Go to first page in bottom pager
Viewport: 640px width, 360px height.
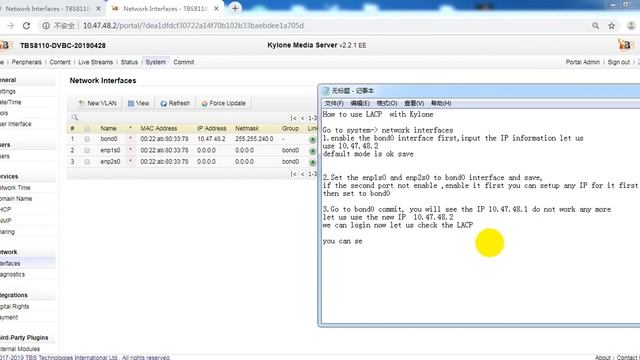(x=293, y=174)
